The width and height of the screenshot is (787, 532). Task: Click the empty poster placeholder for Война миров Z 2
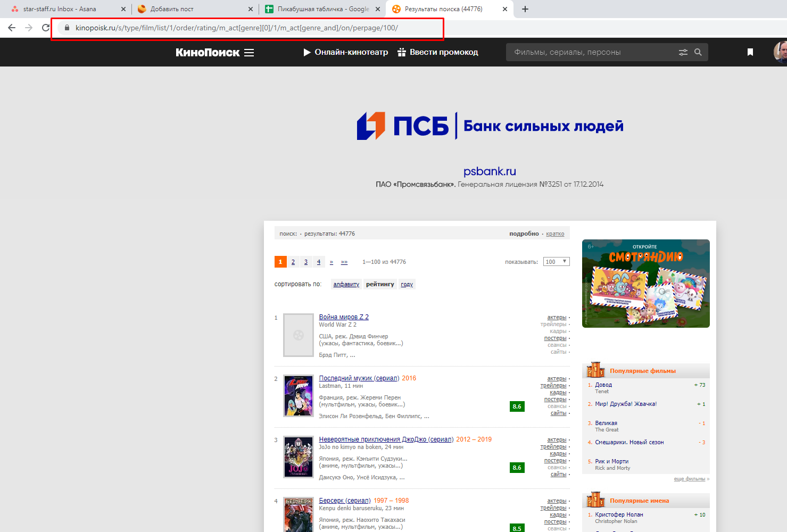coord(299,335)
